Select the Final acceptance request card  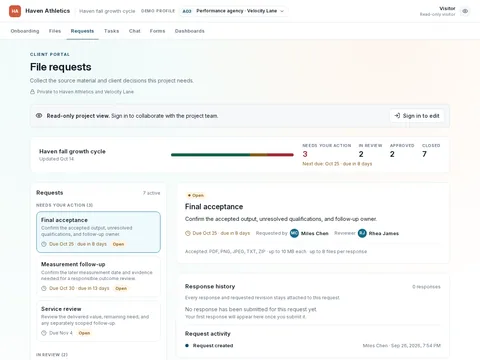(98, 232)
